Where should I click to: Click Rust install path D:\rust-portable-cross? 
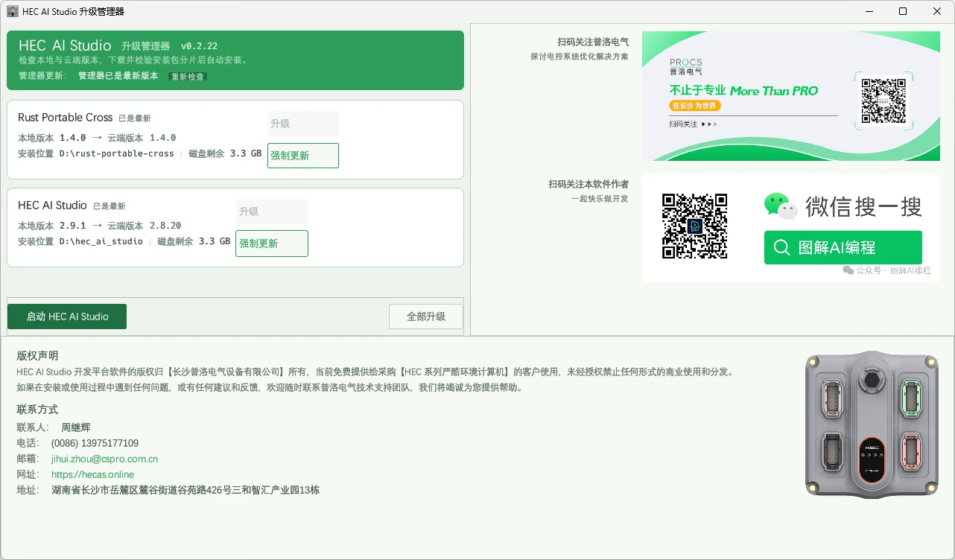click(117, 154)
